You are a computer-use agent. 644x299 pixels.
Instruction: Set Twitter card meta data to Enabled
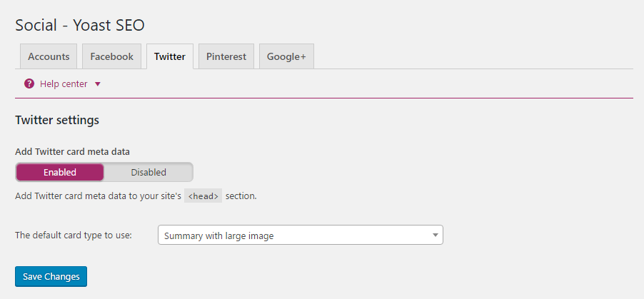[60, 172]
